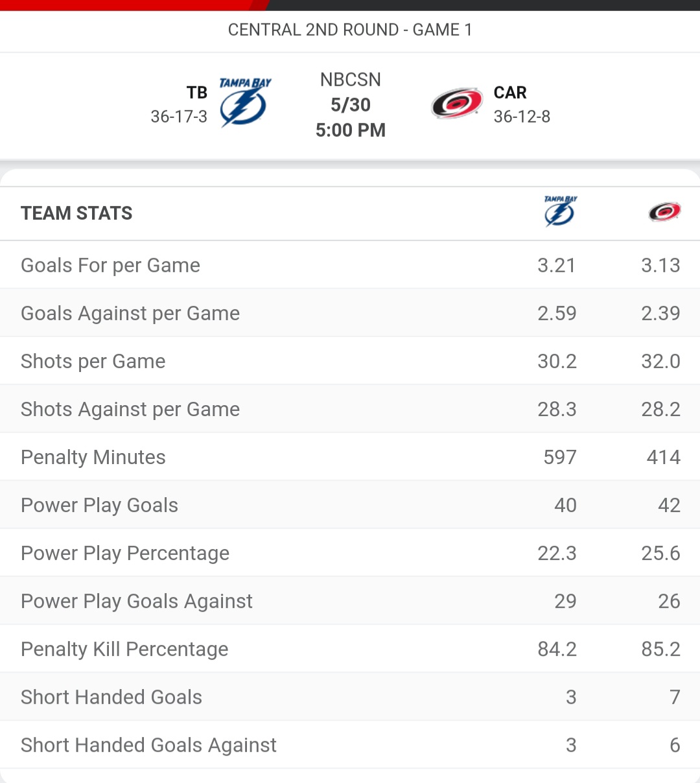The image size is (700, 783).
Task: Select the TB team abbreviation
Action: click(197, 93)
